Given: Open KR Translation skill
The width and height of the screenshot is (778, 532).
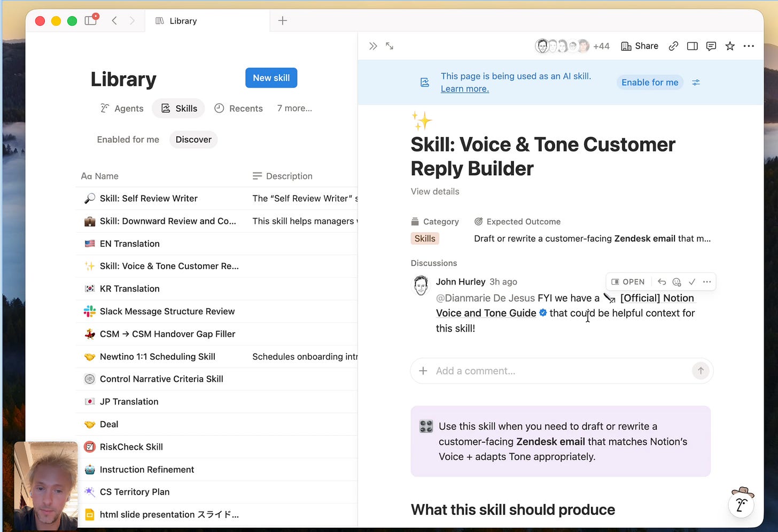Looking at the screenshot, I should tap(130, 289).
